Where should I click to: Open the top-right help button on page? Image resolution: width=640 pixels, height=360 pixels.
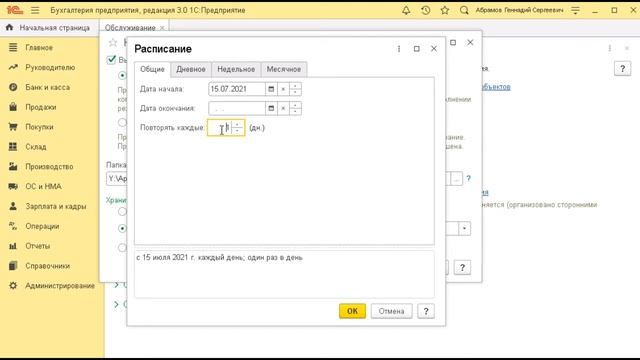(x=622, y=69)
